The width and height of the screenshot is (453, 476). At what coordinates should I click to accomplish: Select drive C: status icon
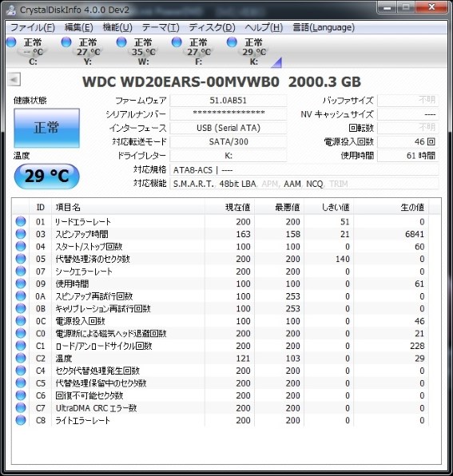pos(11,42)
